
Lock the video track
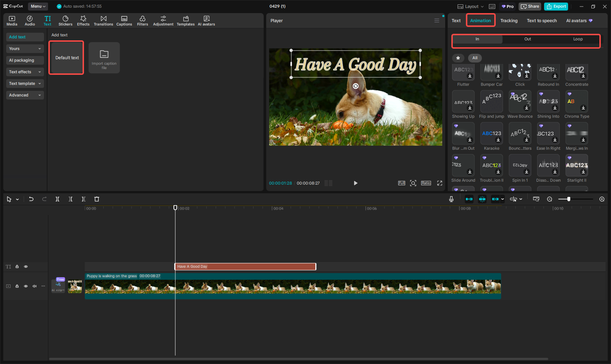tap(17, 286)
